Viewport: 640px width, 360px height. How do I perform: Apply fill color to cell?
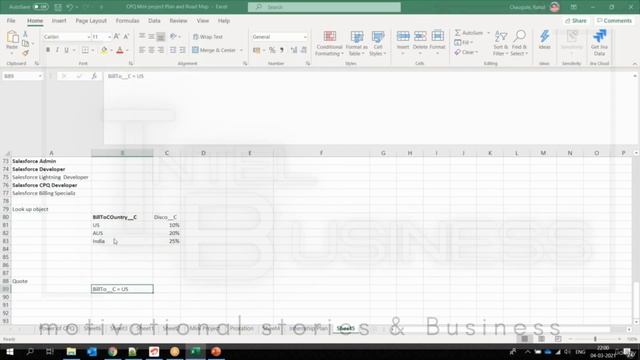click(x=104, y=50)
